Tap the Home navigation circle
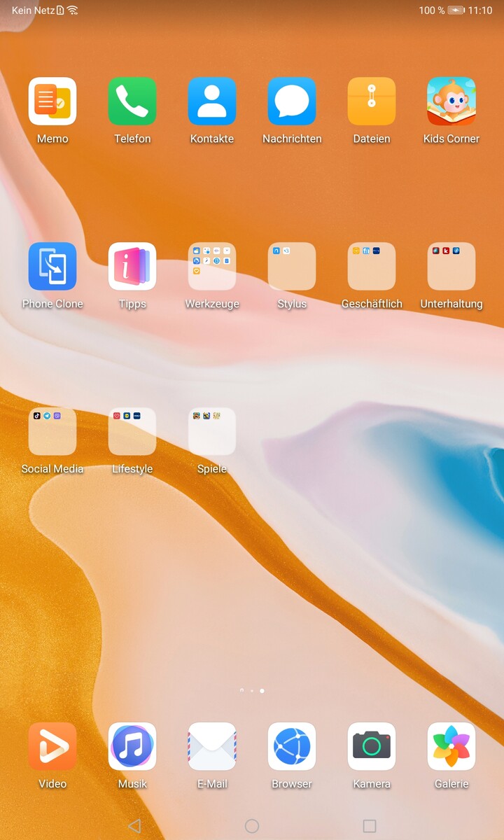This screenshot has width=504, height=840. tap(252, 826)
